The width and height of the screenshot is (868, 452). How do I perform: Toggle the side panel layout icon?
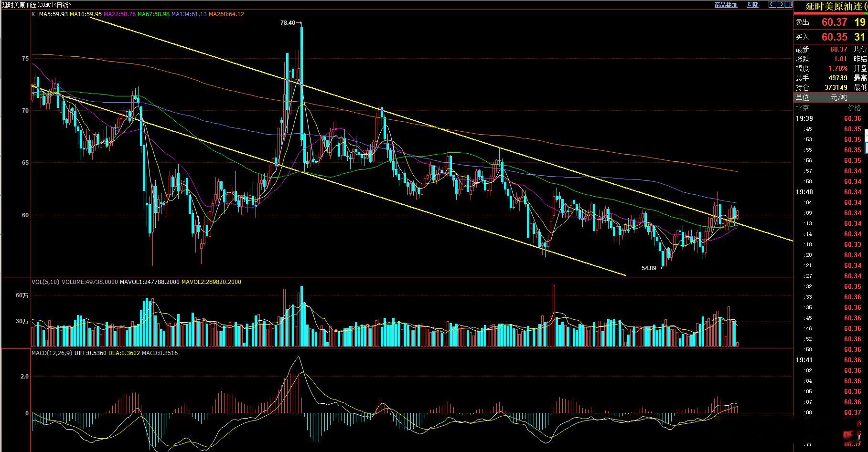pyautogui.click(x=788, y=4)
